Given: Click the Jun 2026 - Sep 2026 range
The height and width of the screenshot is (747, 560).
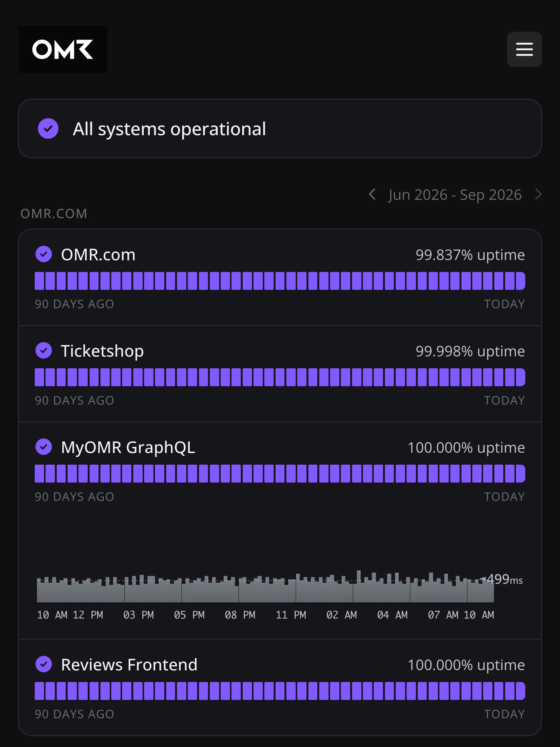Looking at the screenshot, I should [x=455, y=195].
